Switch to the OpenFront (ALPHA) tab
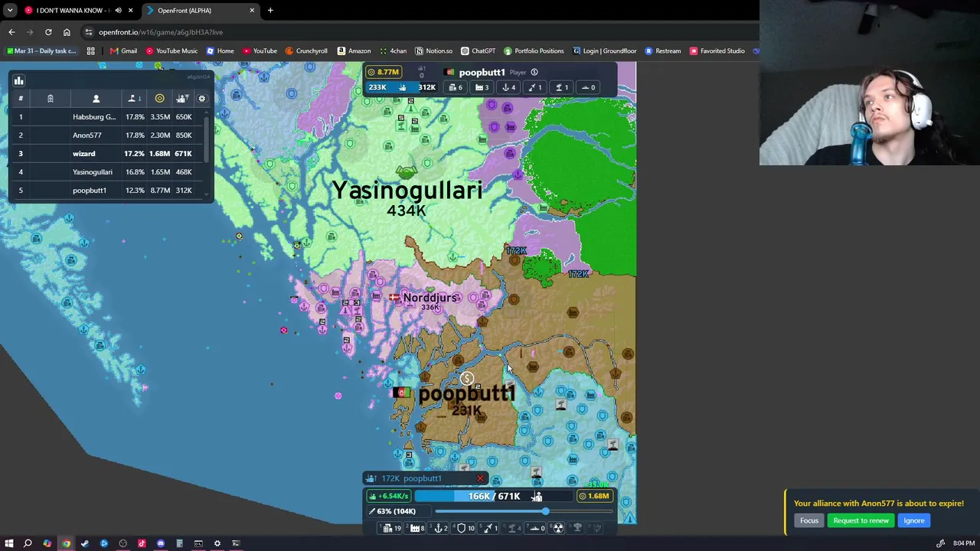Image resolution: width=980 pixels, height=551 pixels. [x=199, y=11]
